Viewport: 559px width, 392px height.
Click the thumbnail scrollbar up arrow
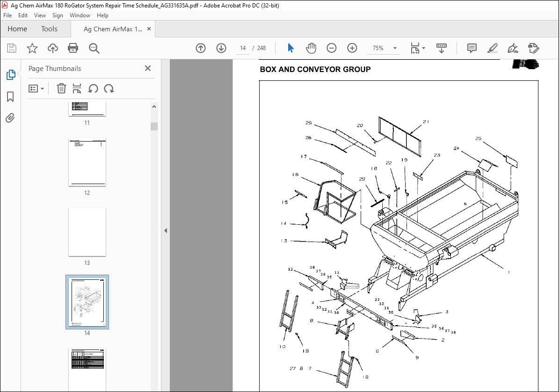point(154,107)
